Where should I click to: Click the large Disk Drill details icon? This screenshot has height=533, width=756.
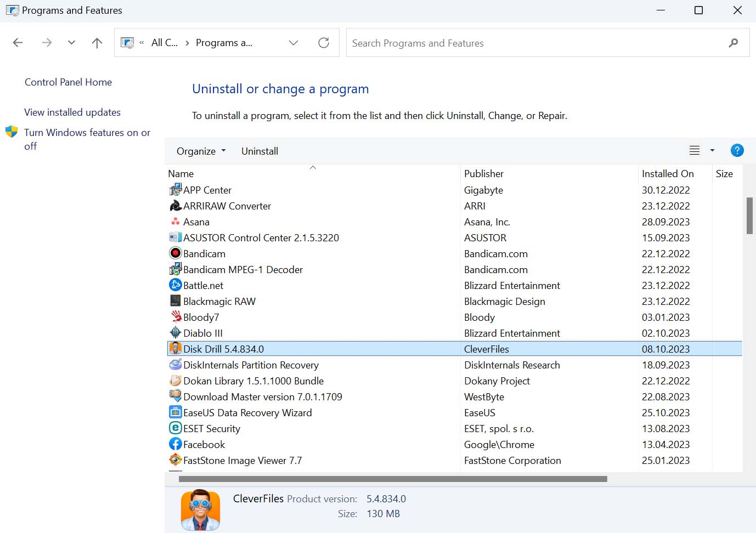(201, 510)
